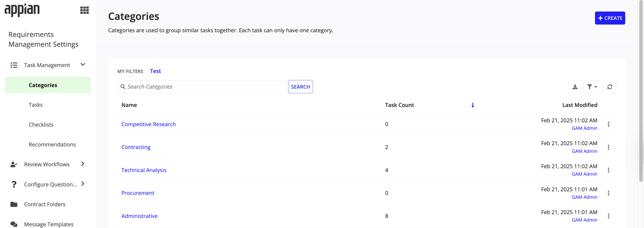Viewport: 644px width, 228px height.
Task: Expand the Configure Question section chevron
Action: [83, 184]
